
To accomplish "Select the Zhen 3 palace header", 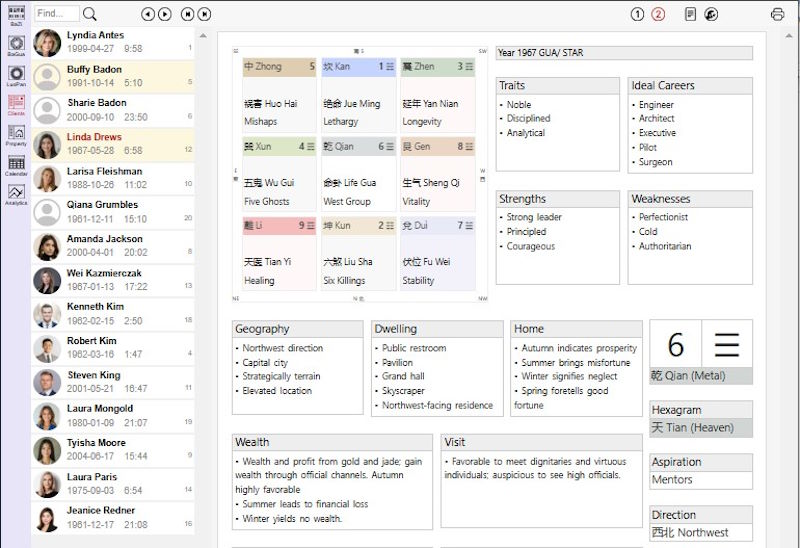I will [x=438, y=67].
